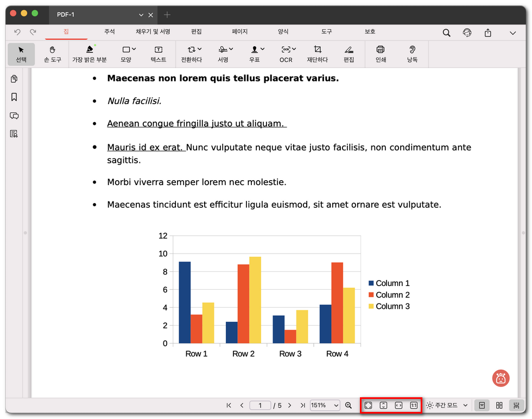This screenshot has width=532, height=419.
Task: Switch to two-page view mode
Action: point(499,405)
